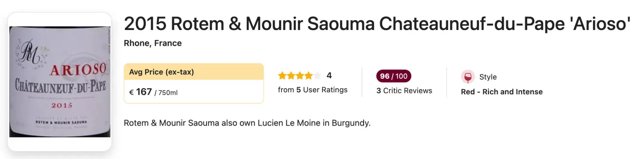Click the red wine glass Style icon
Image resolution: width=644 pixels, height=159 pixels.
pyautogui.click(x=468, y=77)
